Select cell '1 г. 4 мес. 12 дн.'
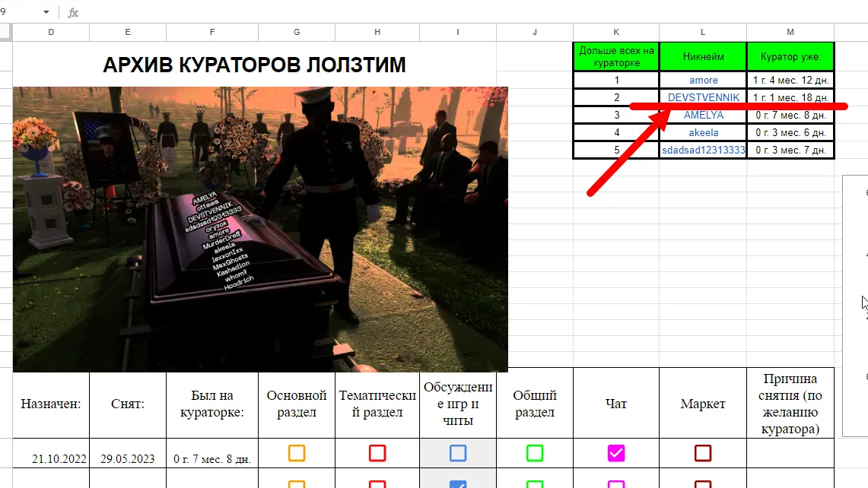868x488 pixels. [x=790, y=81]
